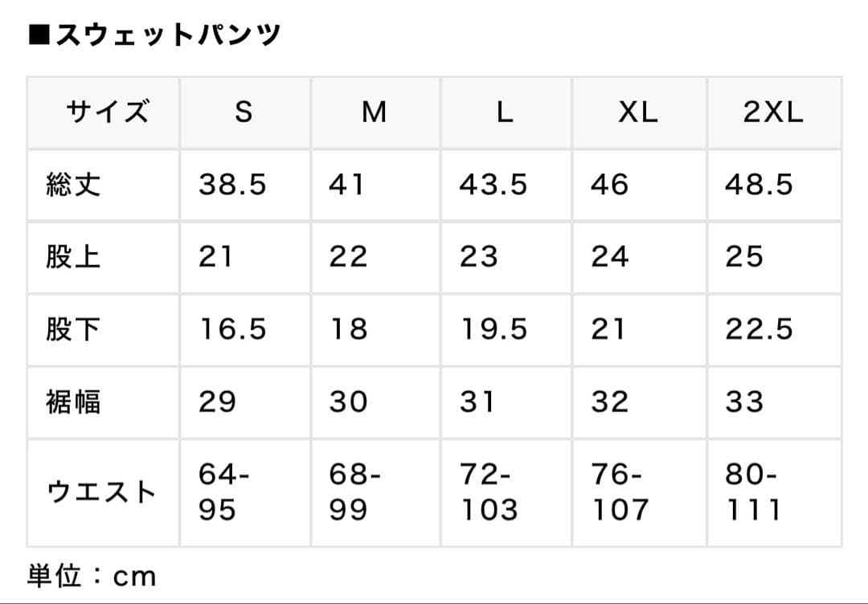868x604 pixels.
Task: Select the 80-111 waist range cell
Action: pyautogui.click(x=752, y=492)
